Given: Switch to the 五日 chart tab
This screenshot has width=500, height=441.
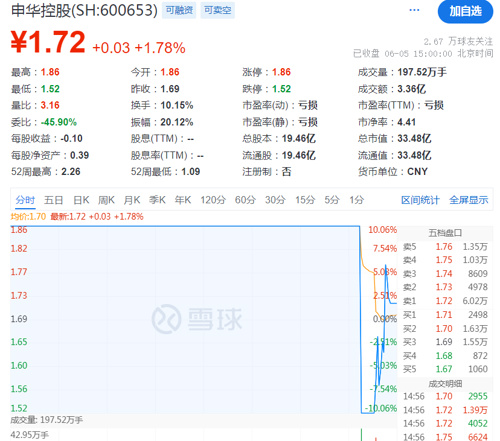Looking at the screenshot, I should coord(54,200).
